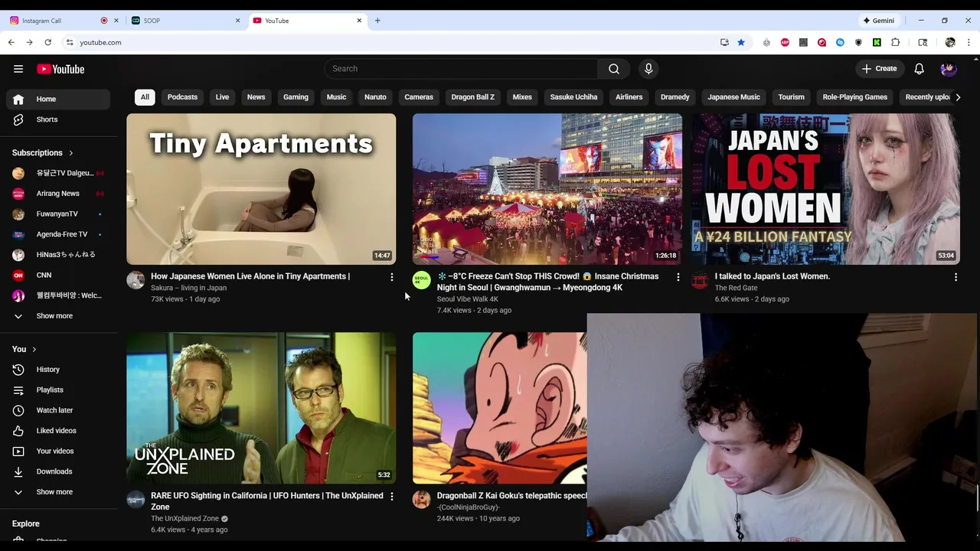The width and height of the screenshot is (980, 551).
Task: Select the Dragon Ball Z chip
Action: pyautogui.click(x=473, y=97)
